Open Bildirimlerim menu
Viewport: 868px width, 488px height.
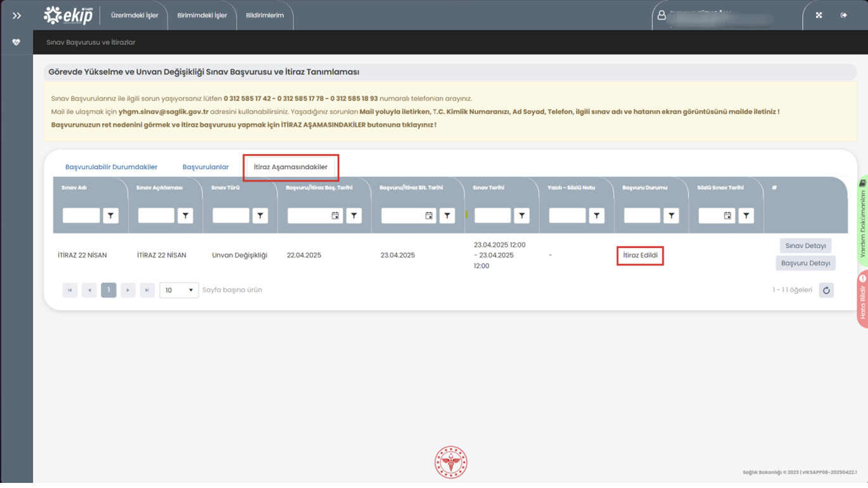[265, 15]
